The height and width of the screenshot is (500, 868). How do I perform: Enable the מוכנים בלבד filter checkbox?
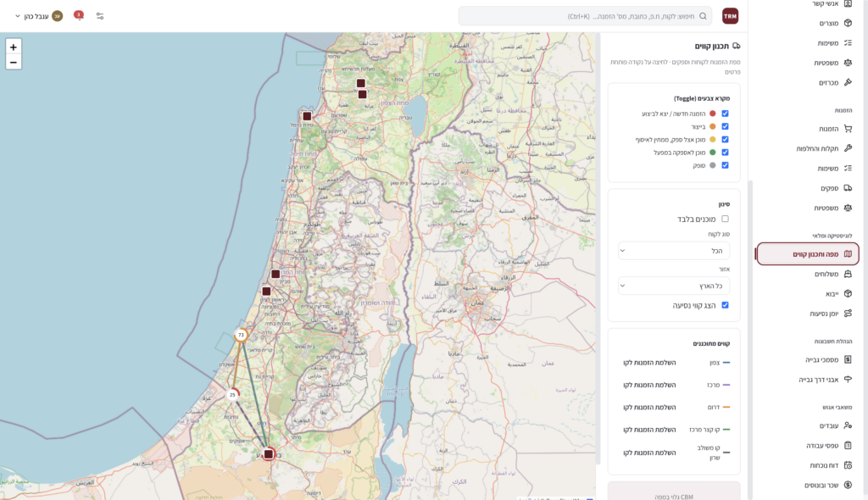coord(726,219)
